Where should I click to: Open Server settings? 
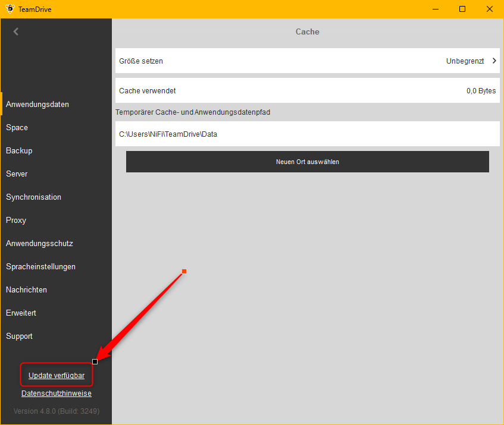[x=17, y=174]
